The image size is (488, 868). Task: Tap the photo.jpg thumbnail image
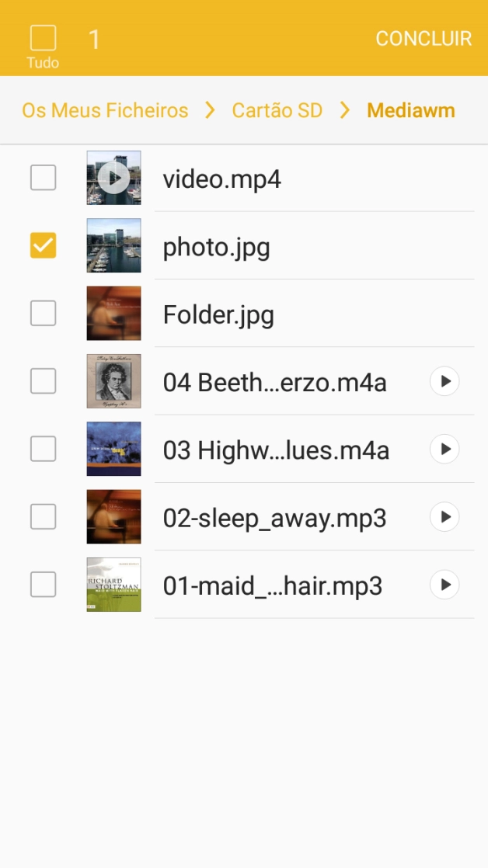coord(113,245)
